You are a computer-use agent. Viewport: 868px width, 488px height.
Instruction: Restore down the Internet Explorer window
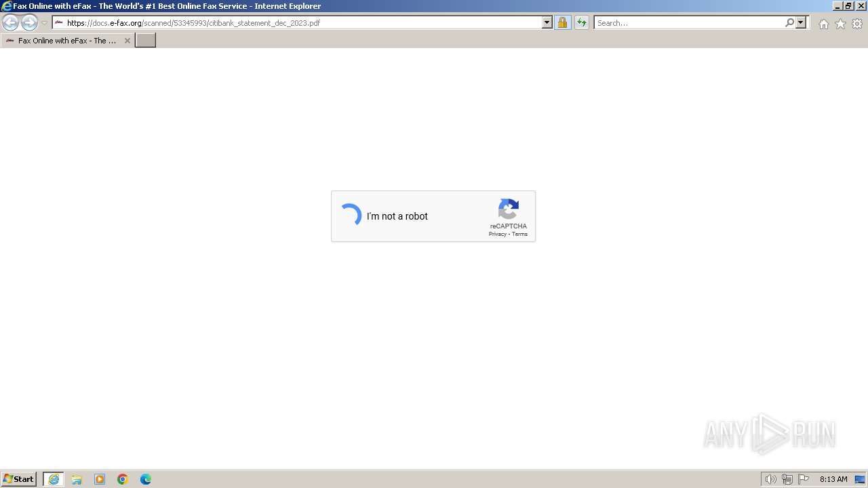point(848,6)
